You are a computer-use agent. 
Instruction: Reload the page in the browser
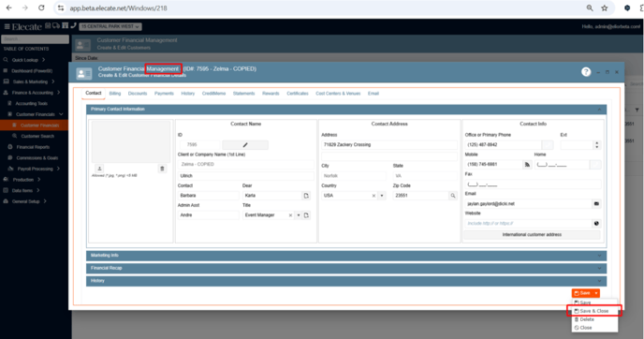click(x=41, y=7)
